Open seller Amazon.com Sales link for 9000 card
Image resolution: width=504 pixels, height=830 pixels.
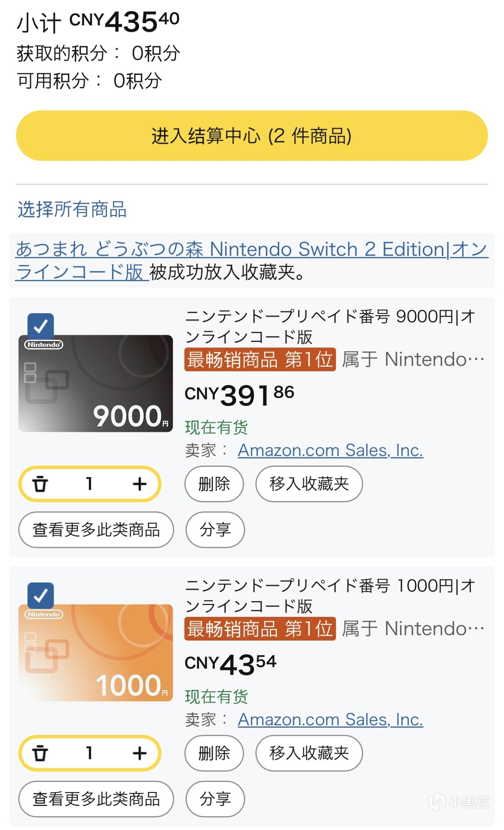point(330,450)
